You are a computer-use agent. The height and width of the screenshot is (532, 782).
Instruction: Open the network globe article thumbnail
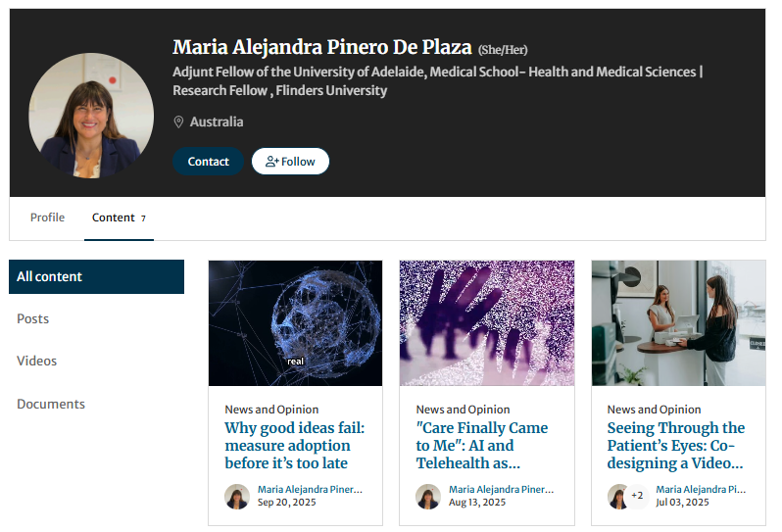(295, 322)
